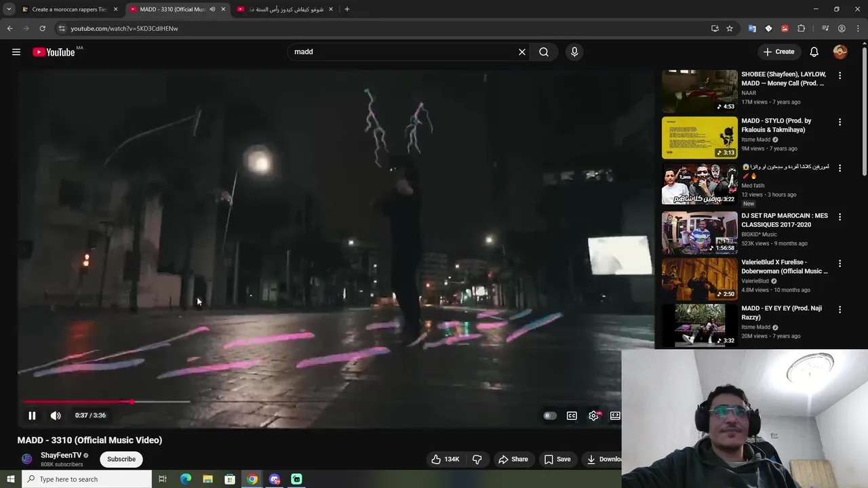Open the ShayFeenTV channel name link
This screenshot has height=488, width=868.
click(61, 455)
